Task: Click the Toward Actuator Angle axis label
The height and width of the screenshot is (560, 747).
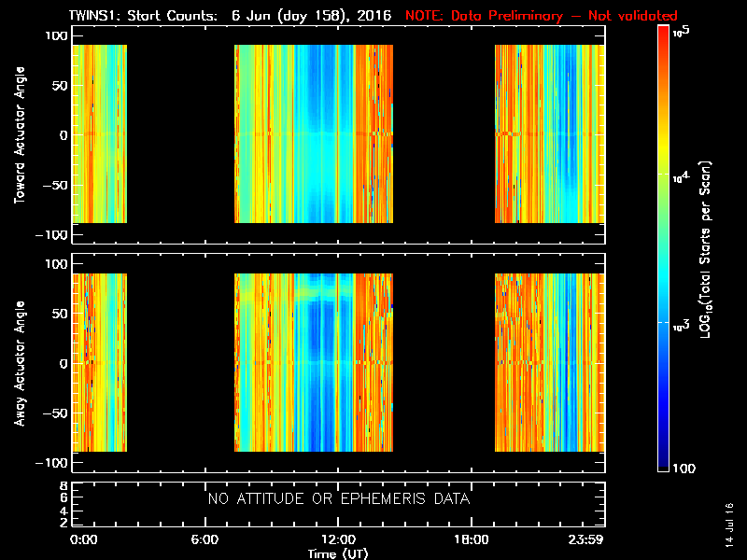Action: point(20,135)
